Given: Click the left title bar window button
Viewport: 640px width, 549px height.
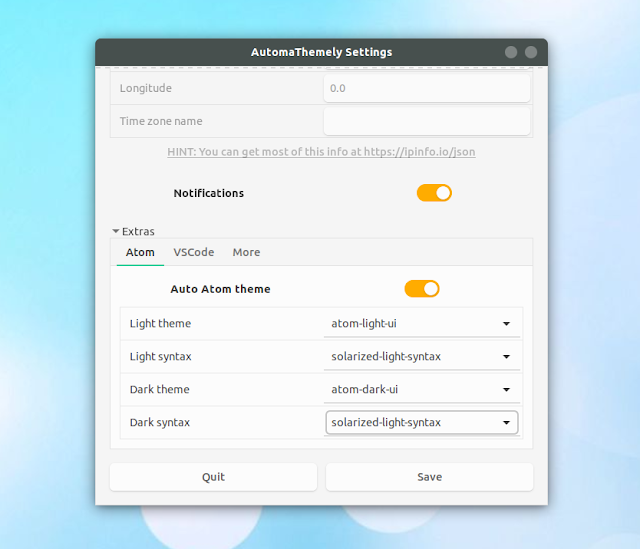Looking at the screenshot, I should [511, 52].
